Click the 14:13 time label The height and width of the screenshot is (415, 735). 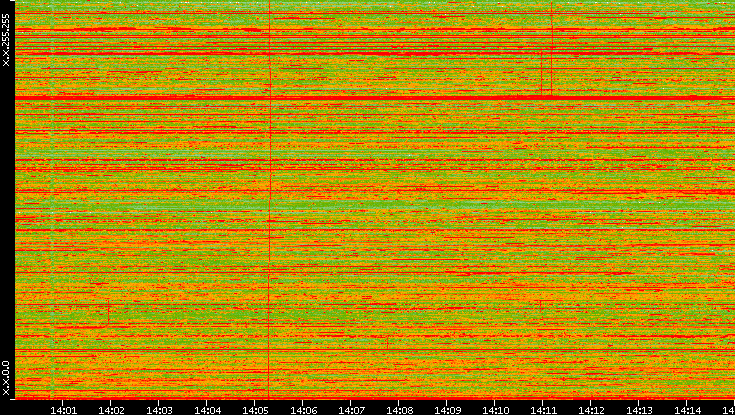point(640,410)
